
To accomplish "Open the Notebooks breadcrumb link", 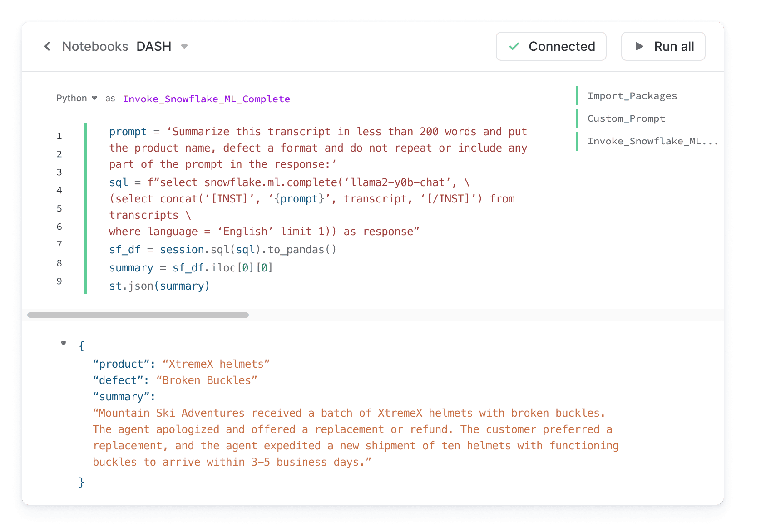I will point(95,46).
